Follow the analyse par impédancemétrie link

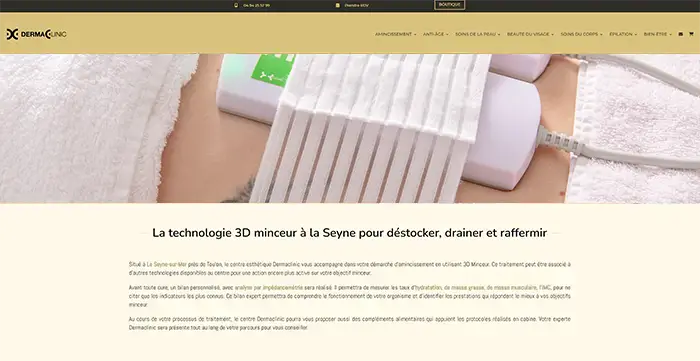pos(269,287)
